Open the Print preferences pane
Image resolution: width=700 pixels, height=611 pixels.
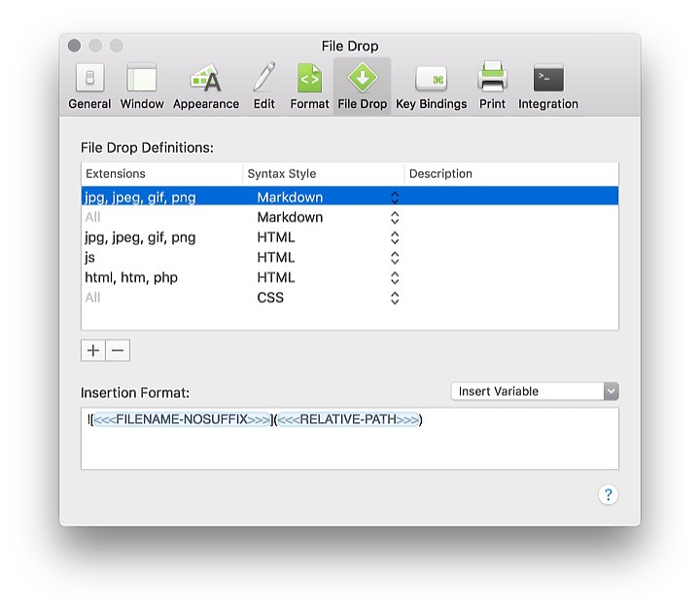(492, 87)
